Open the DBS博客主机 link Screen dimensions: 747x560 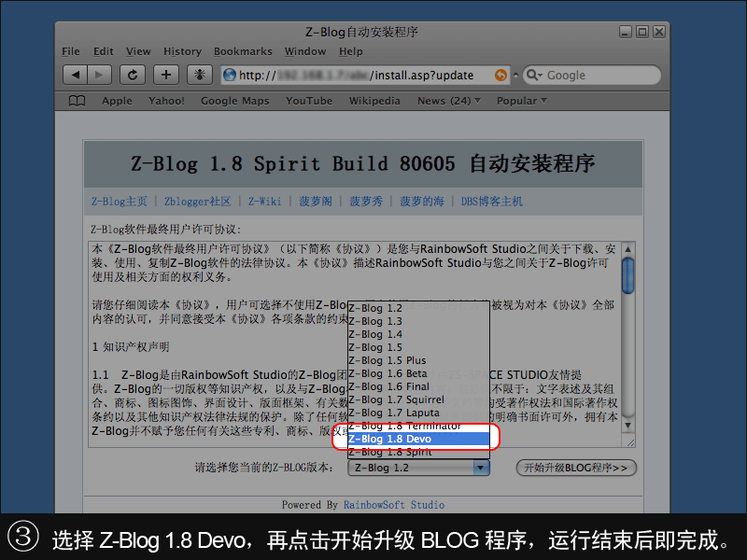click(492, 202)
